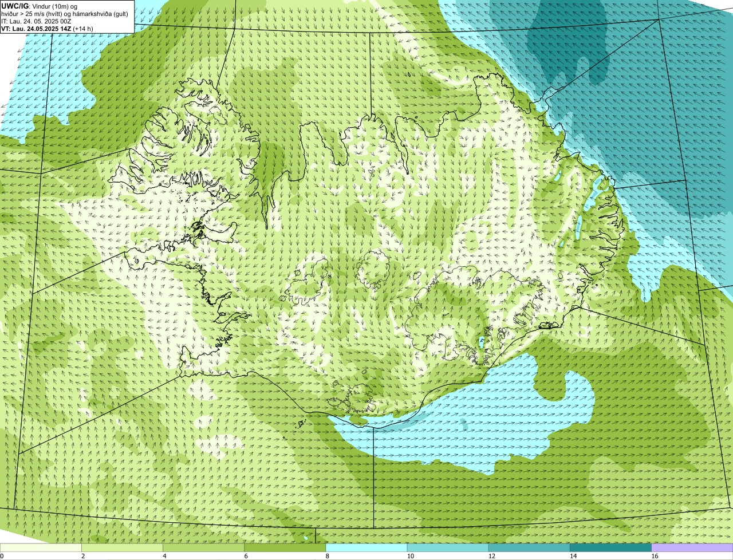Click the legend scale label '6'

point(246,556)
